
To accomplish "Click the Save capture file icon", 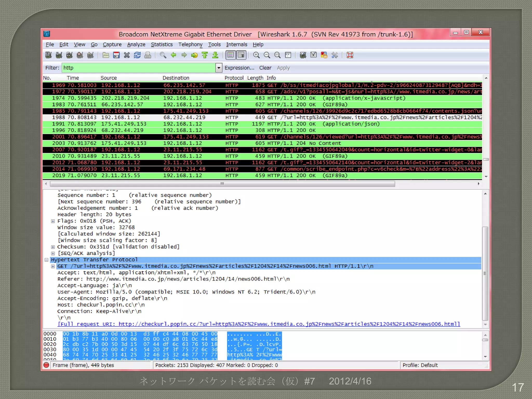I will tap(116, 55).
